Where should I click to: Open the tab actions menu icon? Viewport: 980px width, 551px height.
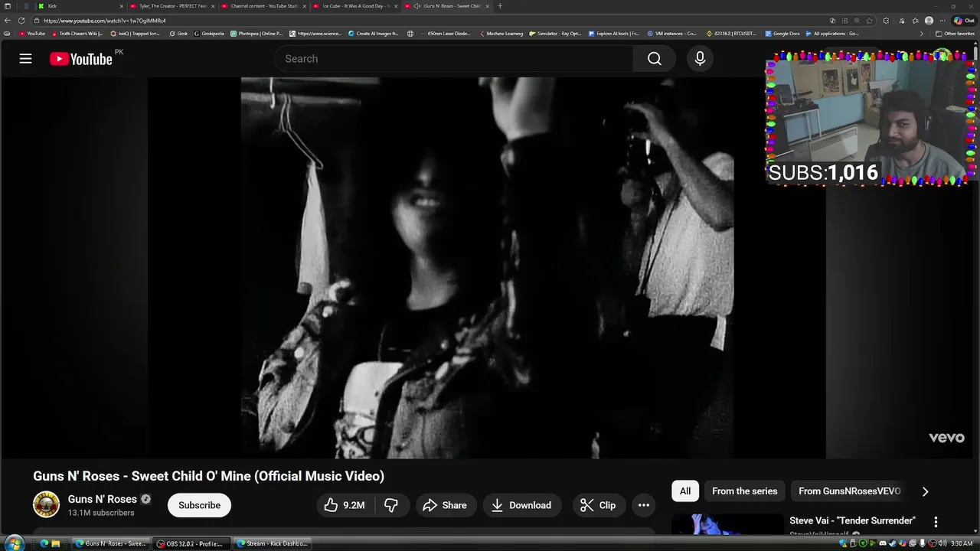tap(8, 6)
